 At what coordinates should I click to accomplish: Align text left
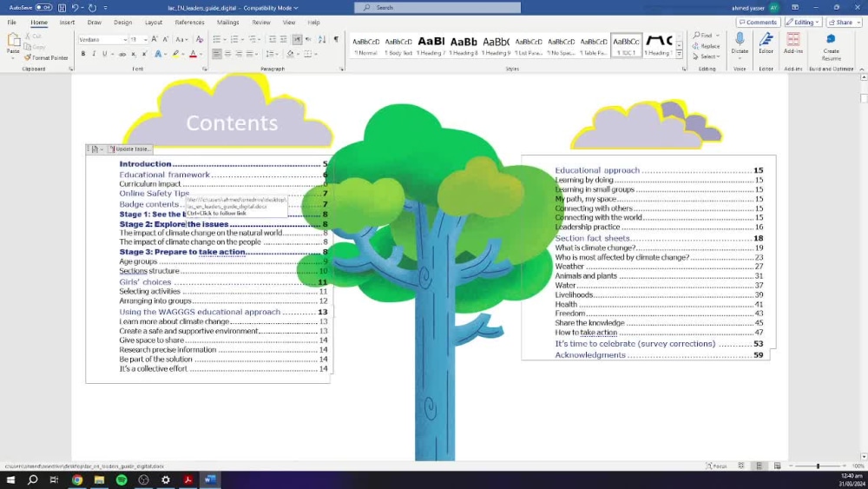tap(217, 54)
